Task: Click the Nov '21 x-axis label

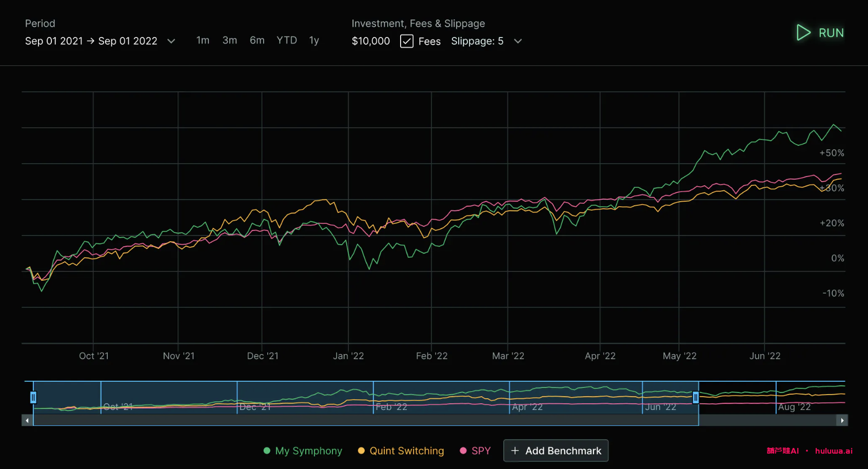Action: coord(179,356)
